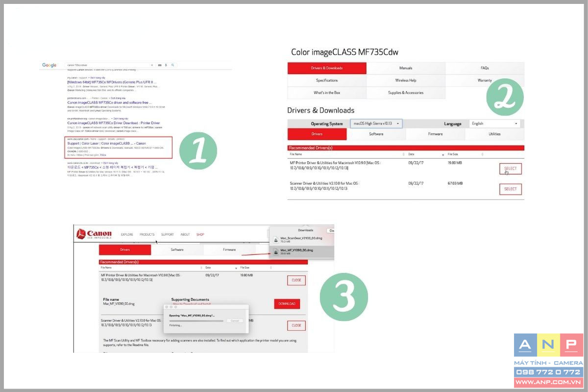
Task: Click CLOSE next to Scanner Driver row
Action: [x=296, y=325]
